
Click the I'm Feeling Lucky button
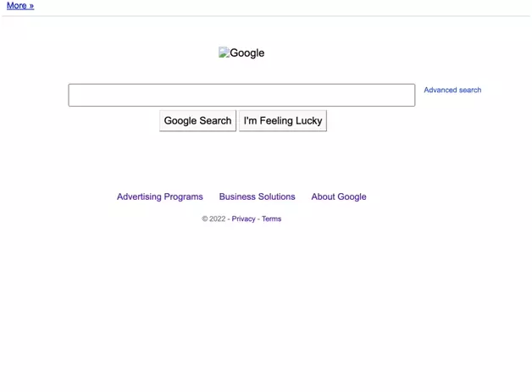(x=282, y=121)
